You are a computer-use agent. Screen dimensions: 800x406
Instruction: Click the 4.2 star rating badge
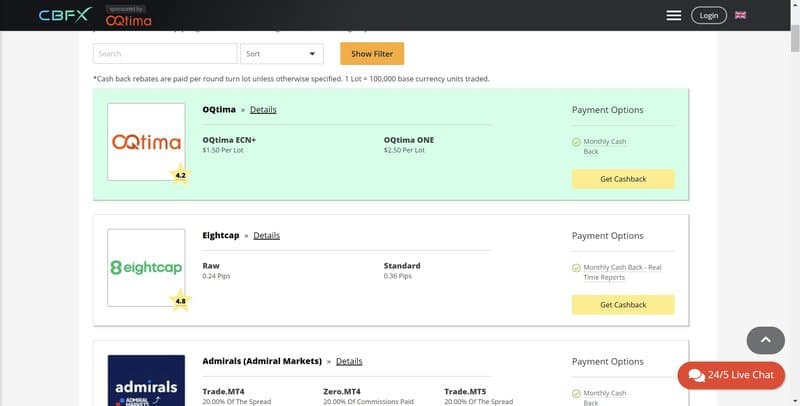click(x=180, y=175)
